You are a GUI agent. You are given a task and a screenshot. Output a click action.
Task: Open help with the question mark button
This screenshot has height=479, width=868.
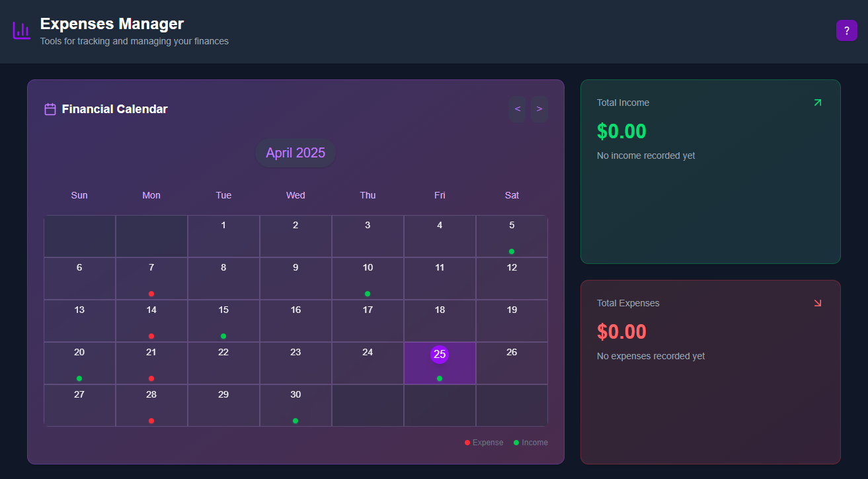pos(847,30)
